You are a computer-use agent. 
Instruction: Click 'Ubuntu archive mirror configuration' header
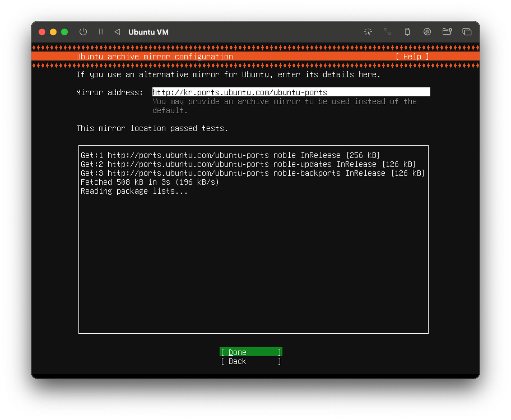tap(155, 56)
